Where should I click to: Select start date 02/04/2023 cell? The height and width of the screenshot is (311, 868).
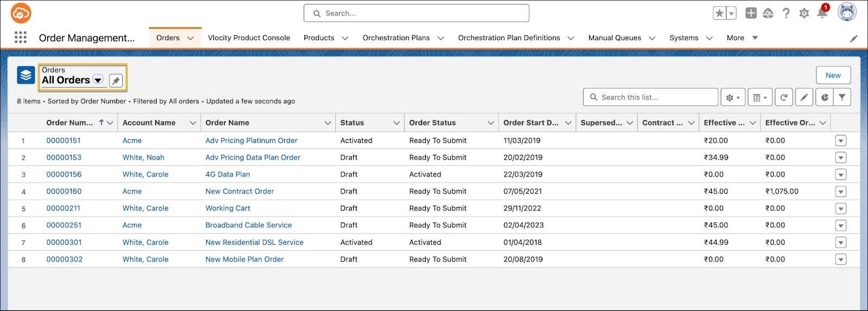click(x=524, y=225)
